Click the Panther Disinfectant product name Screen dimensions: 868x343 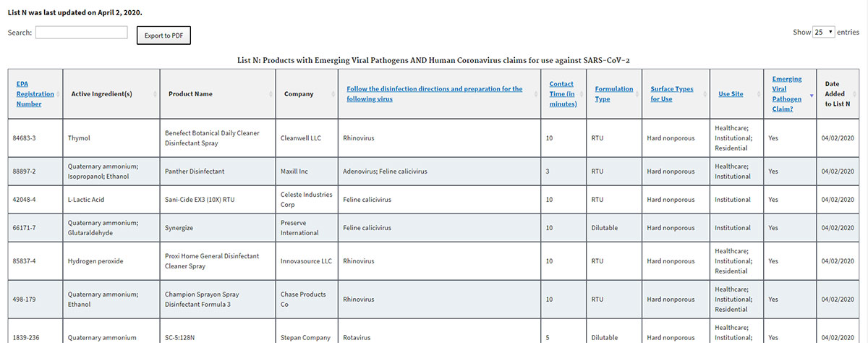195,171
